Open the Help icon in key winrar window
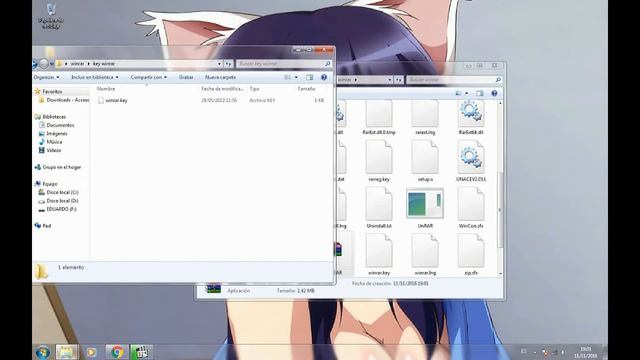This screenshot has height=360, width=640. pos(324,77)
